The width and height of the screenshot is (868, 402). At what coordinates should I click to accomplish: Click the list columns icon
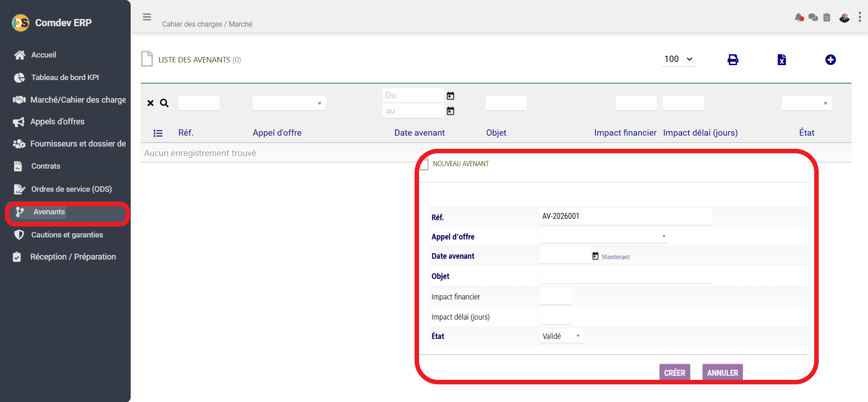tap(158, 133)
